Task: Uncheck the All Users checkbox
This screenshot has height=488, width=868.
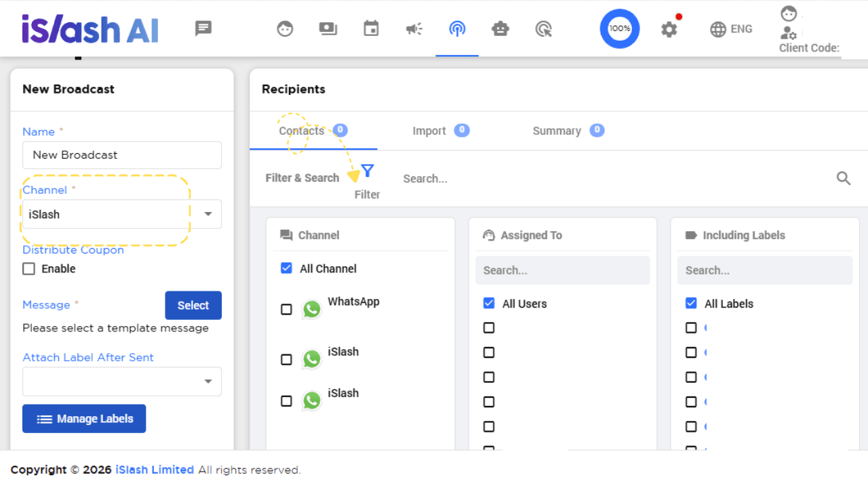Action: 489,304
